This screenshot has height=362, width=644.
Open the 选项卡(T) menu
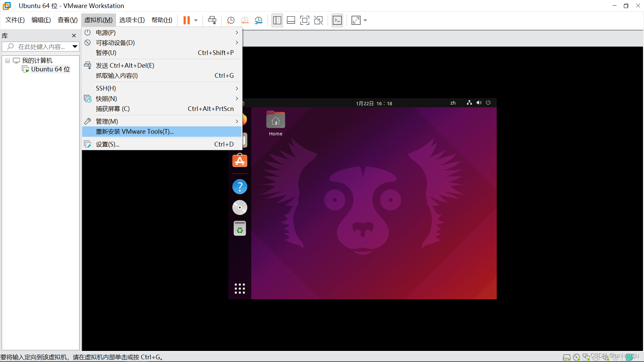[x=132, y=20]
